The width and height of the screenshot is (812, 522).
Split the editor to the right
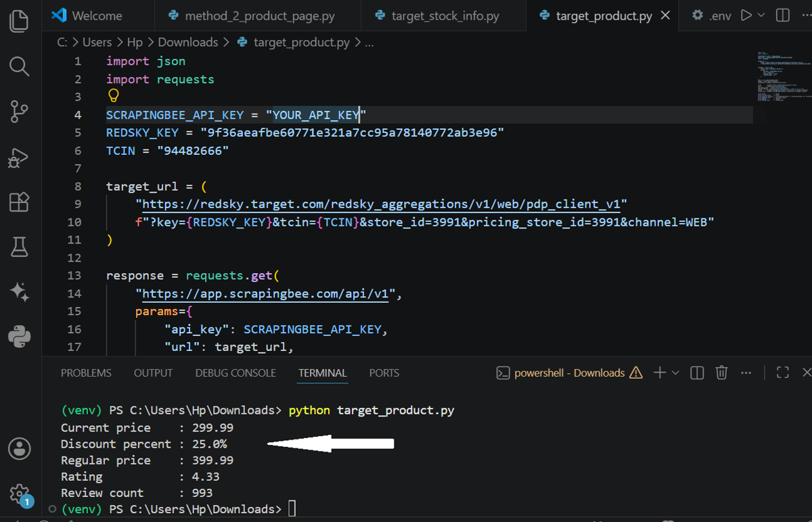[x=783, y=15]
